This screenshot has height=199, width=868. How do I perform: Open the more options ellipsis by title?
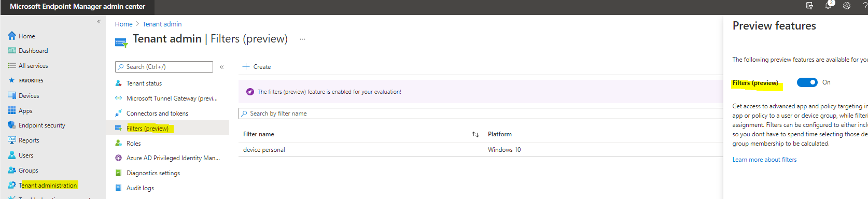(x=302, y=39)
